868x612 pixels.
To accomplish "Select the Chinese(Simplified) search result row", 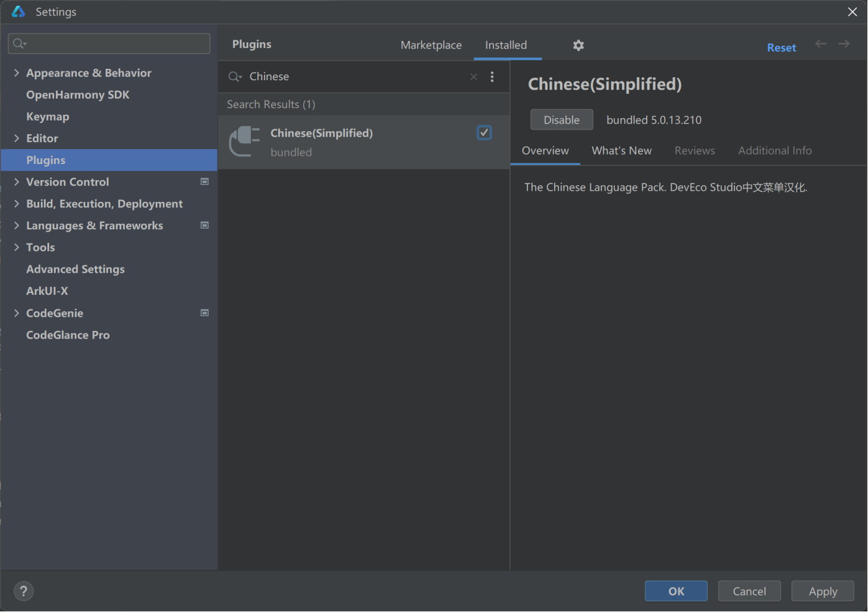I will [364, 142].
